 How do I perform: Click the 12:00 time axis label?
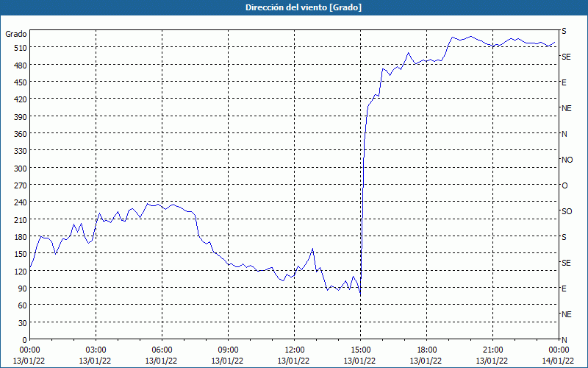tap(294, 350)
